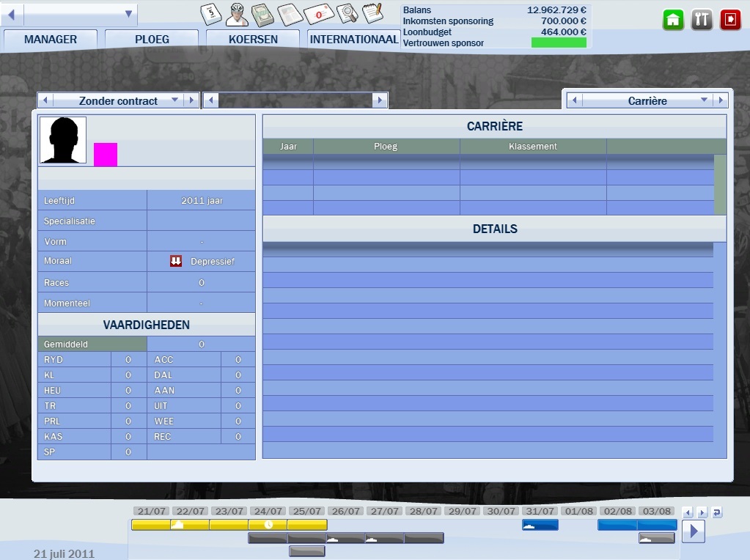The image size is (750, 560).
Task: Click the magnifying glass search icon
Action: [x=347, y=14]
